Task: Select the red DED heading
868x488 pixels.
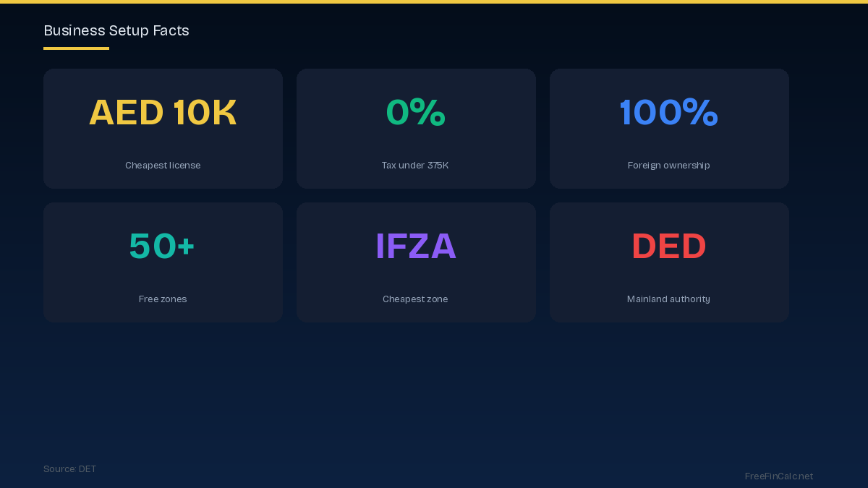Action: (x=668, y=247)
